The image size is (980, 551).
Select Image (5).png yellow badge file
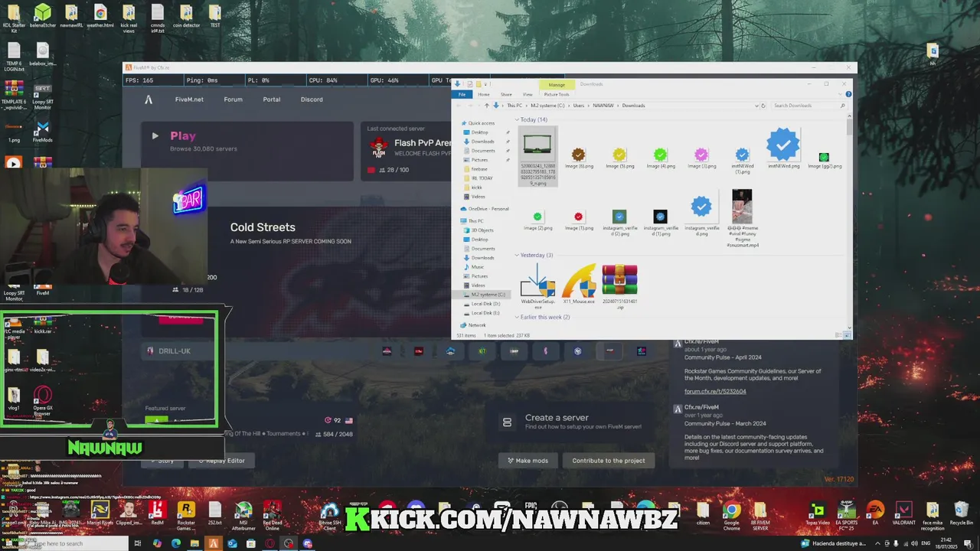tap(619, 158)
